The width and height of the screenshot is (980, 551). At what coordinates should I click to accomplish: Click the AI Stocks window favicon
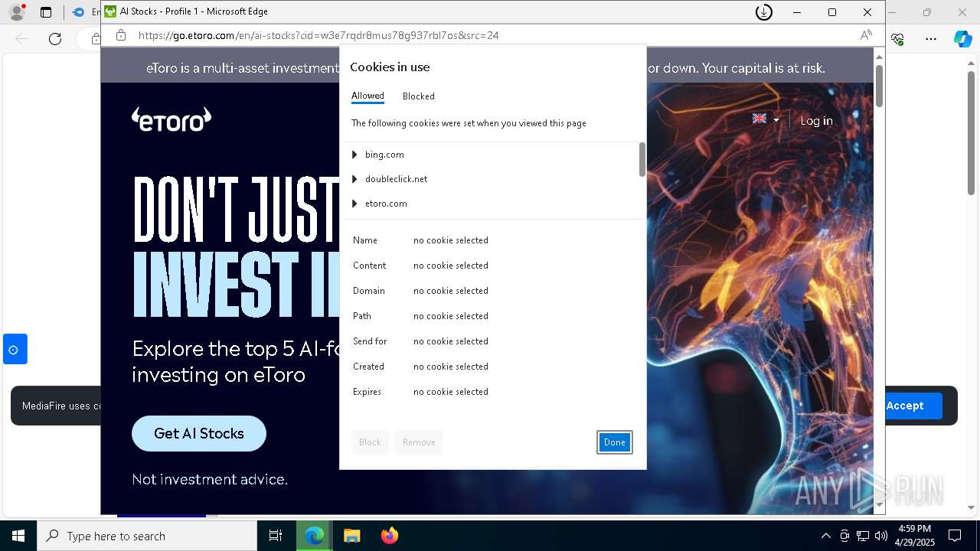pos(110,11)
